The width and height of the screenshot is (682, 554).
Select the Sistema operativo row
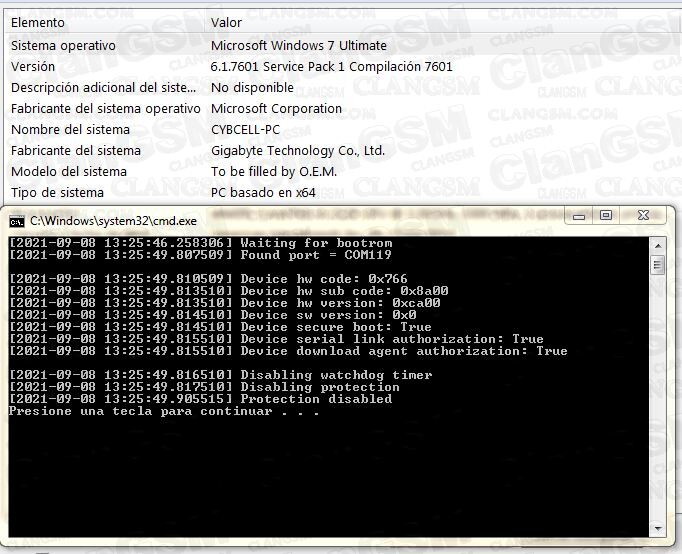click(x=341, y=46)
